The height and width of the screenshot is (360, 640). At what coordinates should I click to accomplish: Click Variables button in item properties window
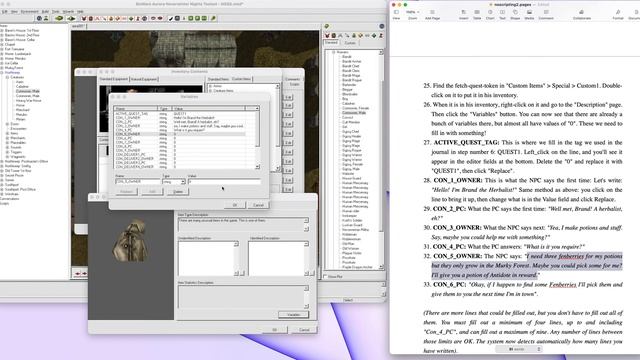[293, 315]
